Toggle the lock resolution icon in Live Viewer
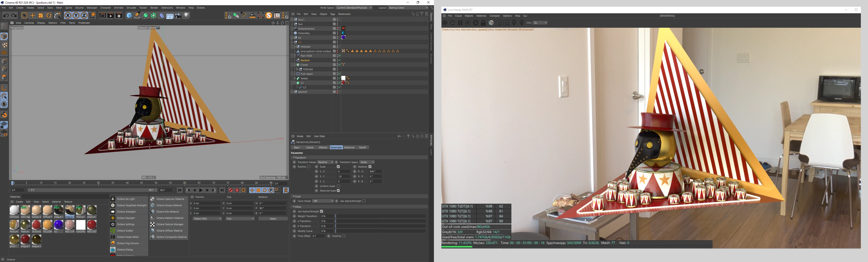 483,23
